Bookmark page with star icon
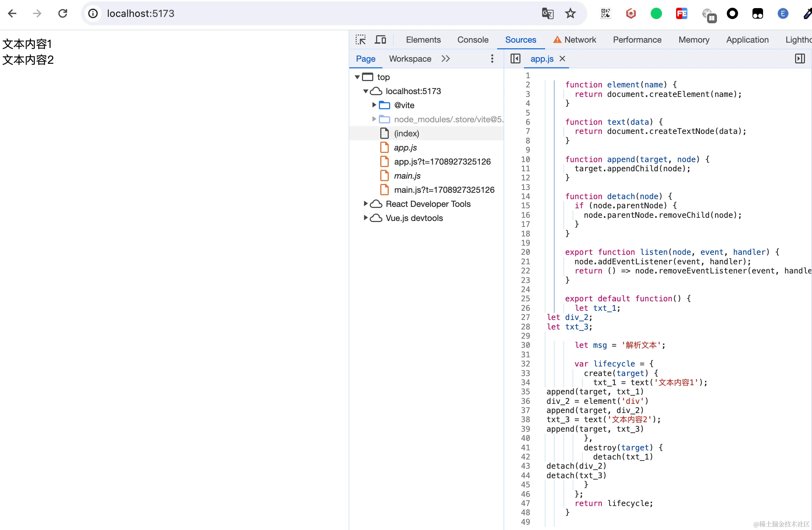This screenshot has height=530, width=812. [x=570, y=13]
